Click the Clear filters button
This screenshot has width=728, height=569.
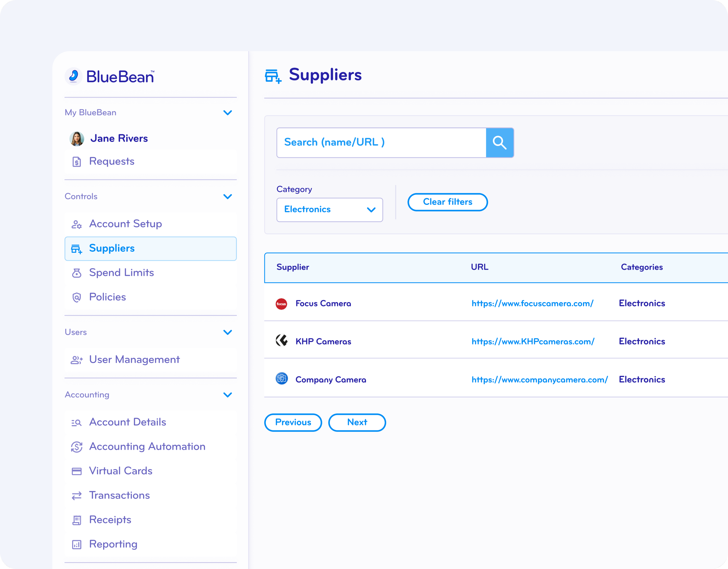(x=447, y=202)
